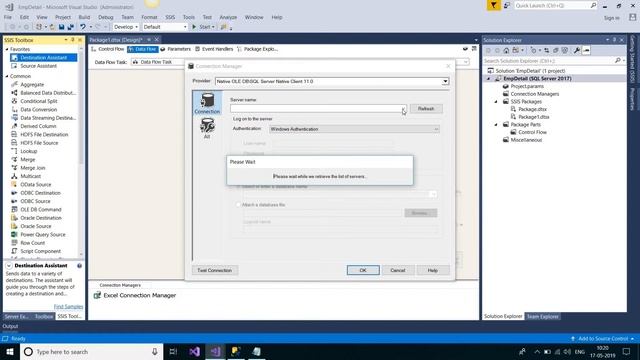This screenshot has height=360, width=640.
Task: Open Task View on taskbar
Action: pyautogui.click(x=173, y=351)
